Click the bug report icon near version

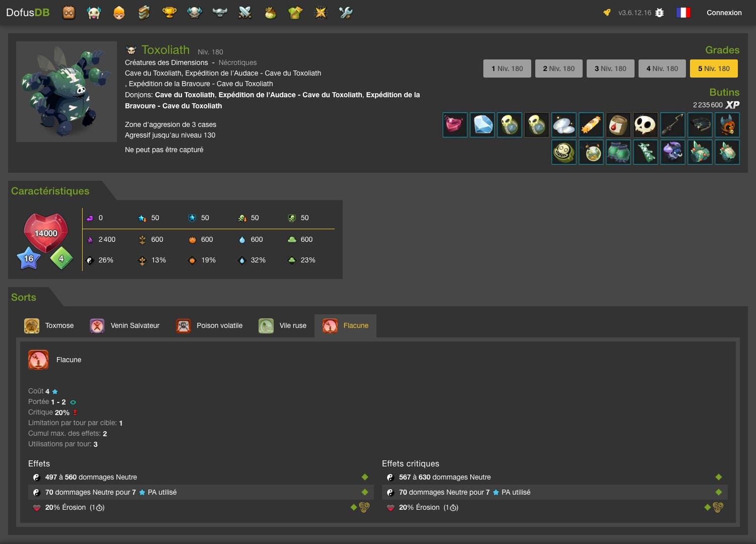coord(659,13)
